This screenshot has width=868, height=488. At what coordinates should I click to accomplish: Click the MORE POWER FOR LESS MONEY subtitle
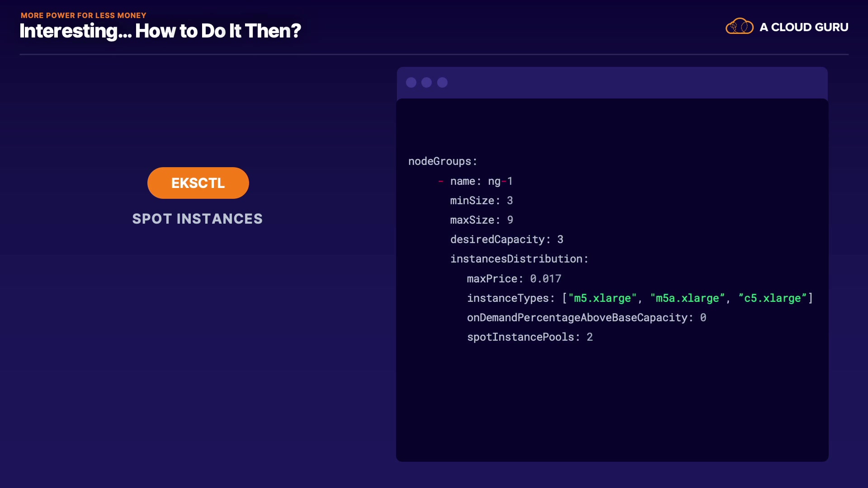coord(84,15)
